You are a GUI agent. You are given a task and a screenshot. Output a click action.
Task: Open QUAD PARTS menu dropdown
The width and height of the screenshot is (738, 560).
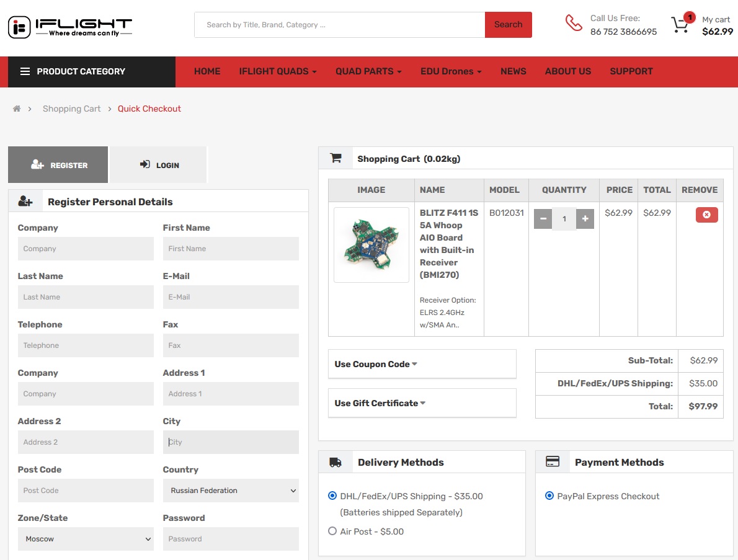coord(368,71)
